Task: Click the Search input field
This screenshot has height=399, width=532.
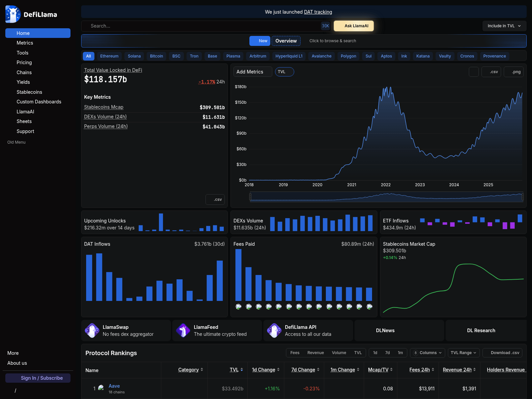Action: 206,26
